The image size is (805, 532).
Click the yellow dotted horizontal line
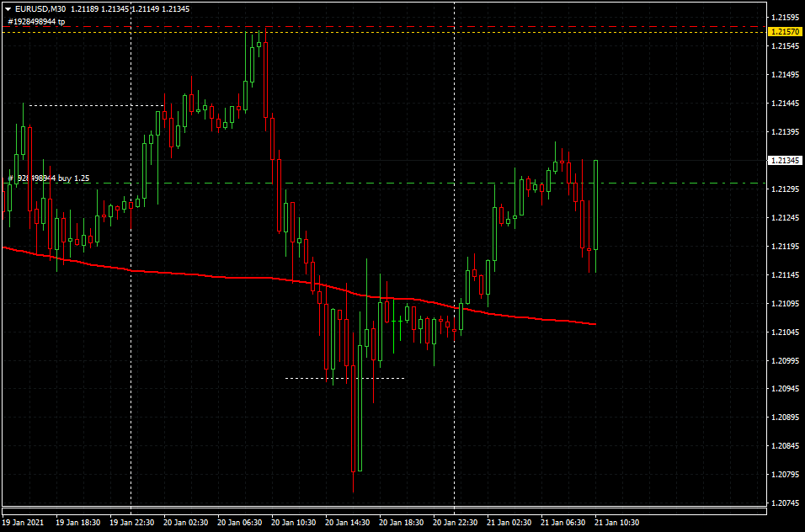click(x=385, y=33)
